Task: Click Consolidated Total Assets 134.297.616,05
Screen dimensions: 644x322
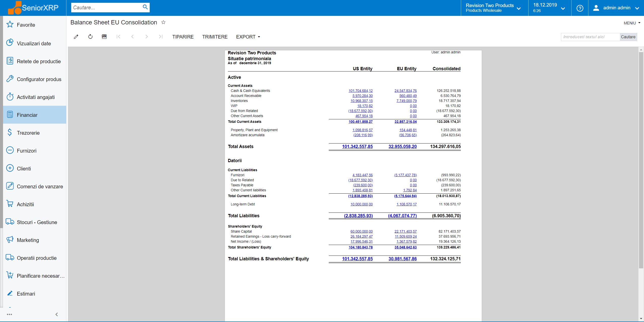Action: point(445,147)
